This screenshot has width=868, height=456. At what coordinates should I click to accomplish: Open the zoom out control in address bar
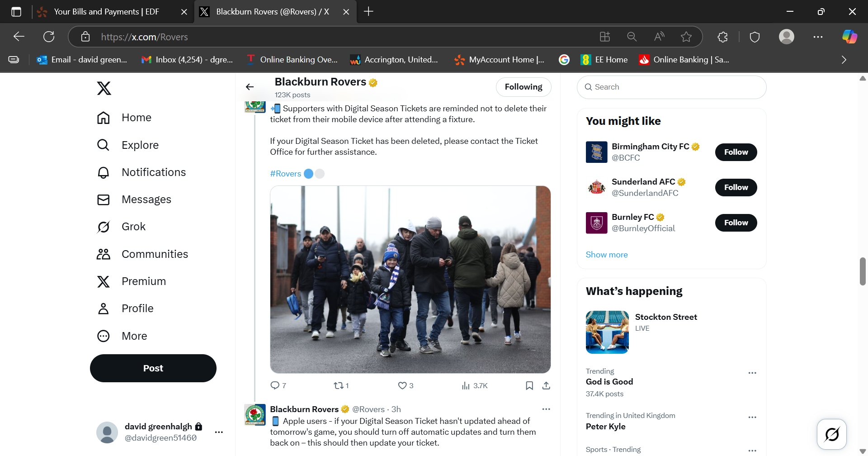pos(632,37)
